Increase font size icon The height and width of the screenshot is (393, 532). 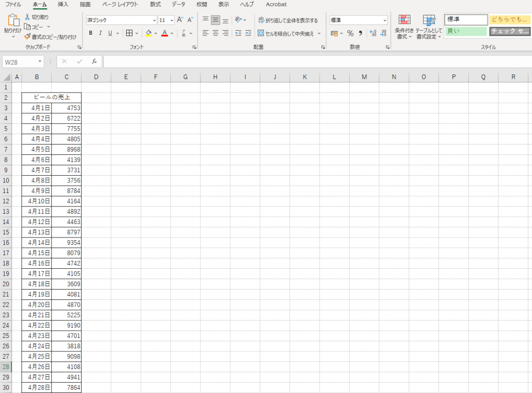pos(180,20)
